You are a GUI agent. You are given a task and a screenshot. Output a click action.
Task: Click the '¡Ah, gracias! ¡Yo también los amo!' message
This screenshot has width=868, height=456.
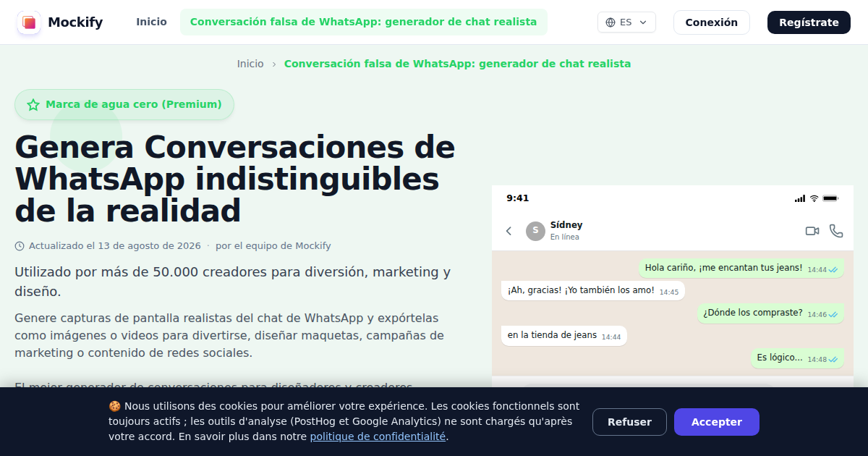click(593, 291)
